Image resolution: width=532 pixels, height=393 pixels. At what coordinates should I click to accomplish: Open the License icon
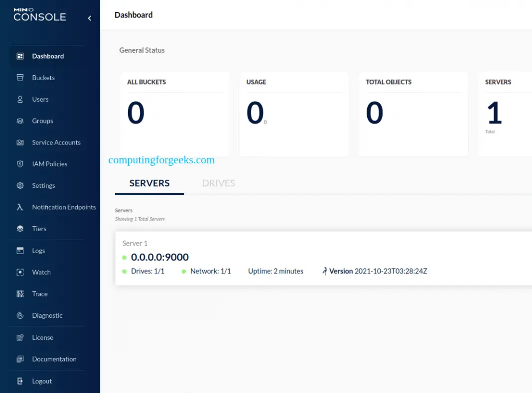coord(19,337)
